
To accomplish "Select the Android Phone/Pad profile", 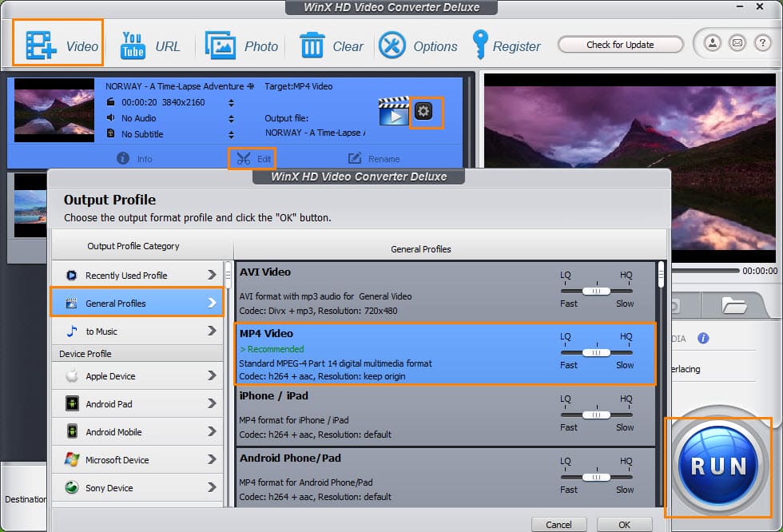I will pos(446,478).
